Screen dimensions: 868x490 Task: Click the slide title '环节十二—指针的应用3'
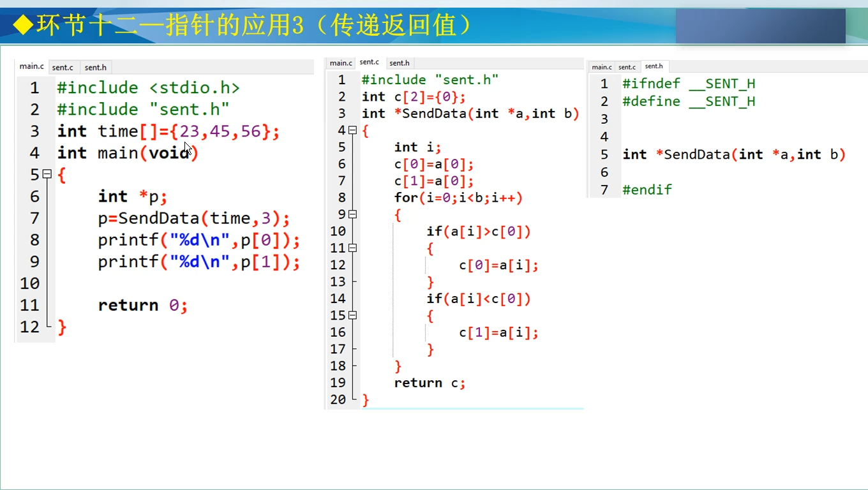pyautogui.click(x=170, y=26)
